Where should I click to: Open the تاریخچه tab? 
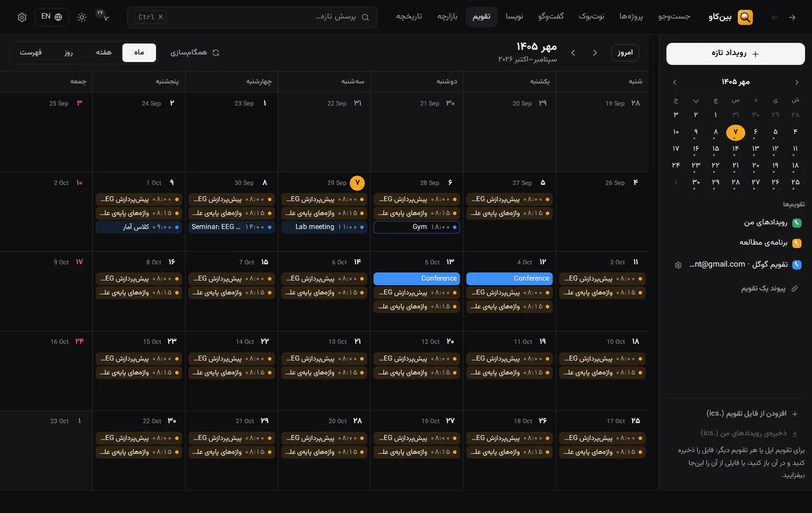click(409, 16)
